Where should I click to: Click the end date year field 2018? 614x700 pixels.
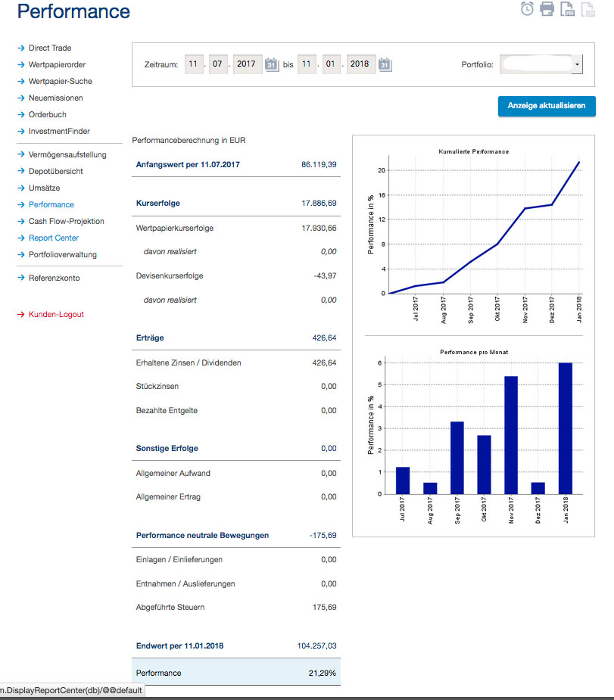pyautogui.click(x=360, y=64)
